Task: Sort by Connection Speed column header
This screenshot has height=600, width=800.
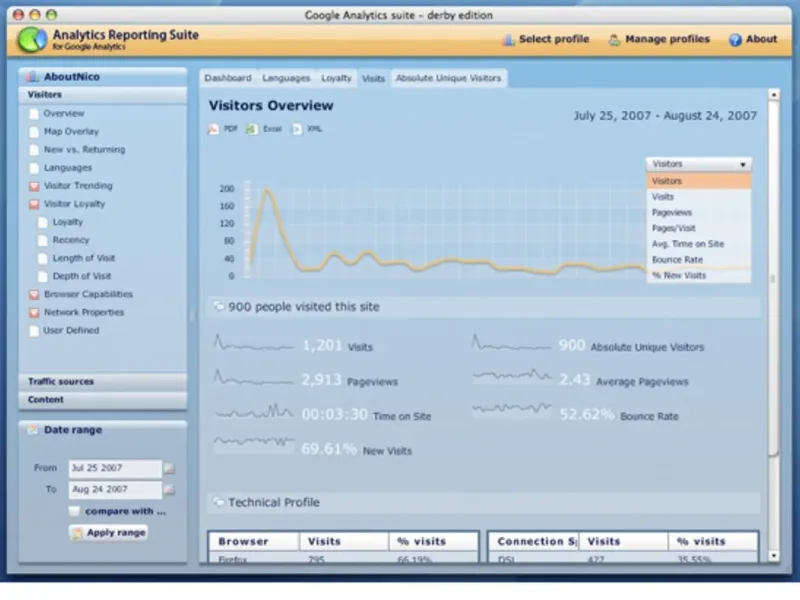Action: [533, 541]
